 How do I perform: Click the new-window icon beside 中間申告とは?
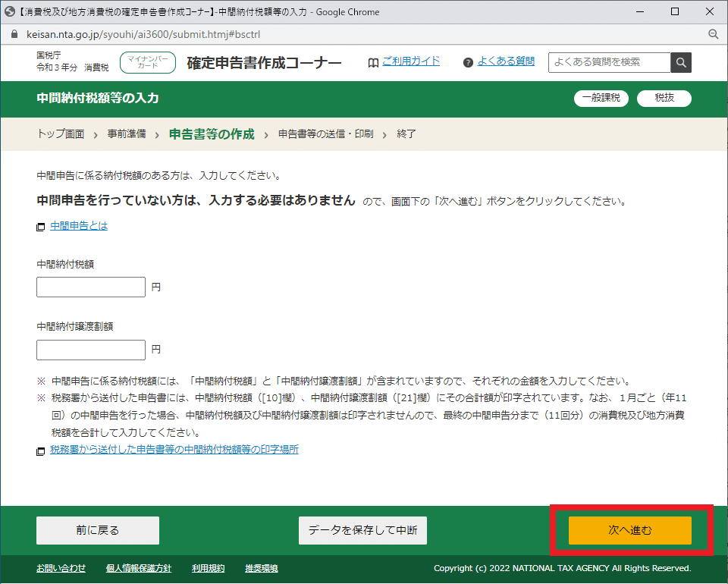(x=41, y=227)
